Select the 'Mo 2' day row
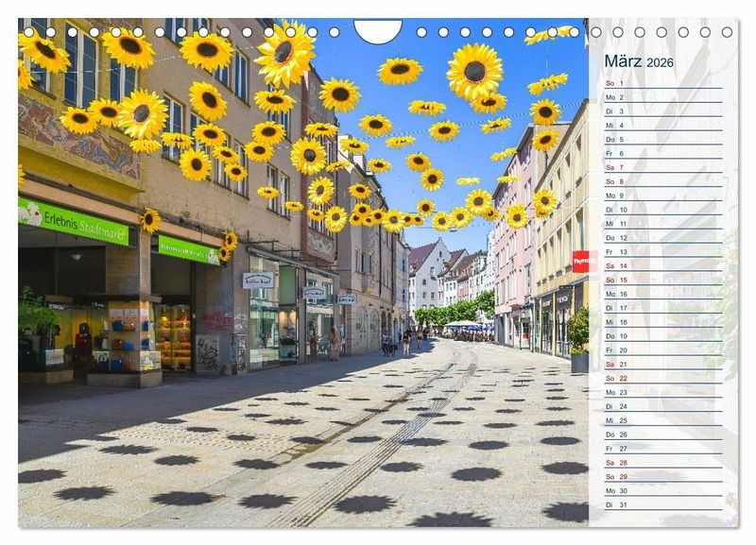 [663, 97]
